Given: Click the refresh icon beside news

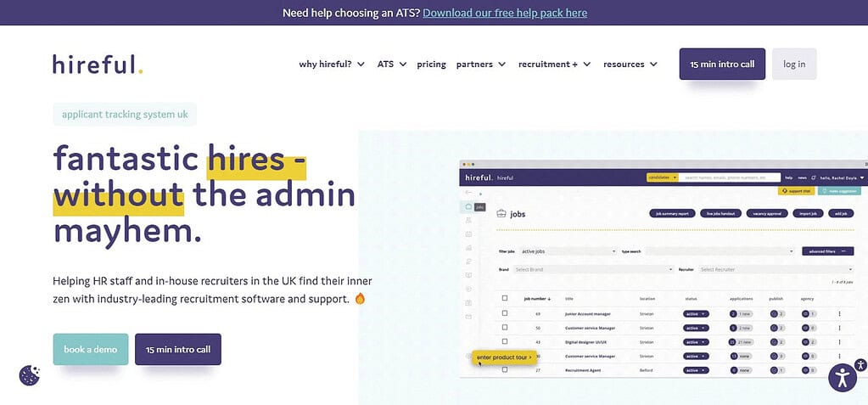Looking at the screenshot, I should [x=813, y=177].
